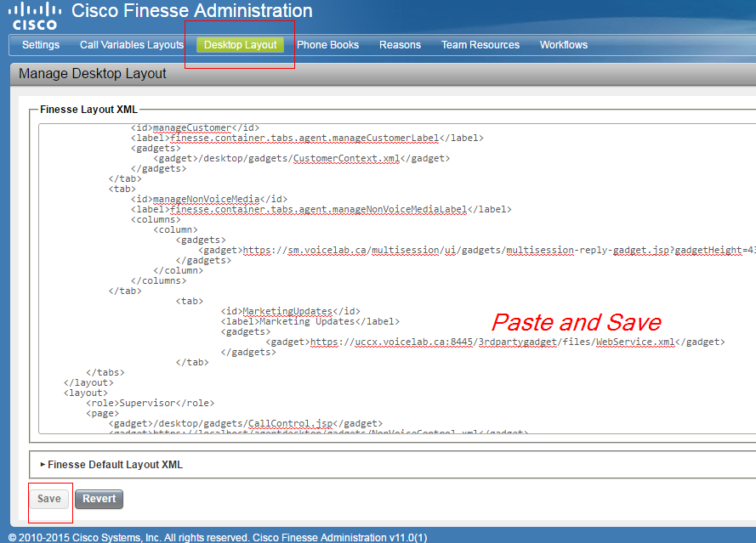Click the manageCustomerLabel label line
Screen dimensions: 756x543
[307, 139]
